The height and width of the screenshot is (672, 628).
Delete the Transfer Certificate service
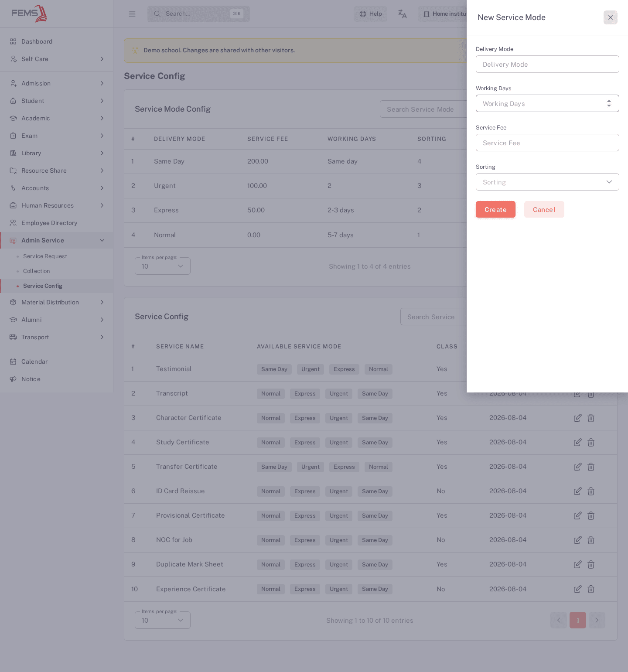pyautogui.click(x=591, y=467)
